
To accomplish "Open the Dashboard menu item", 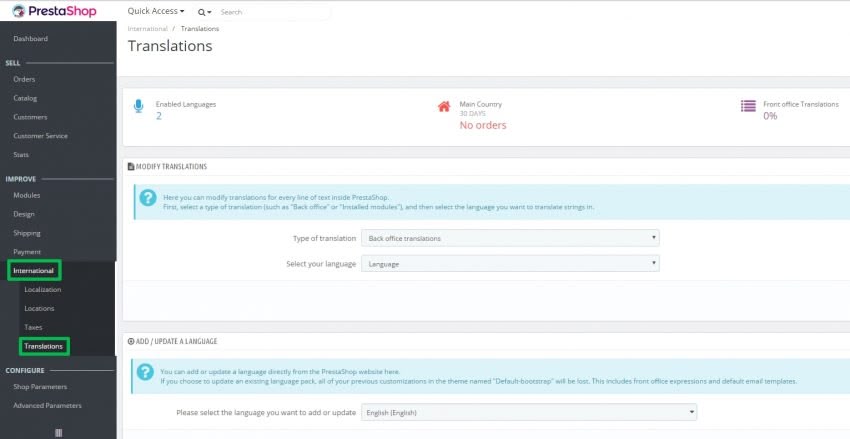I will (x=30, y=38).
